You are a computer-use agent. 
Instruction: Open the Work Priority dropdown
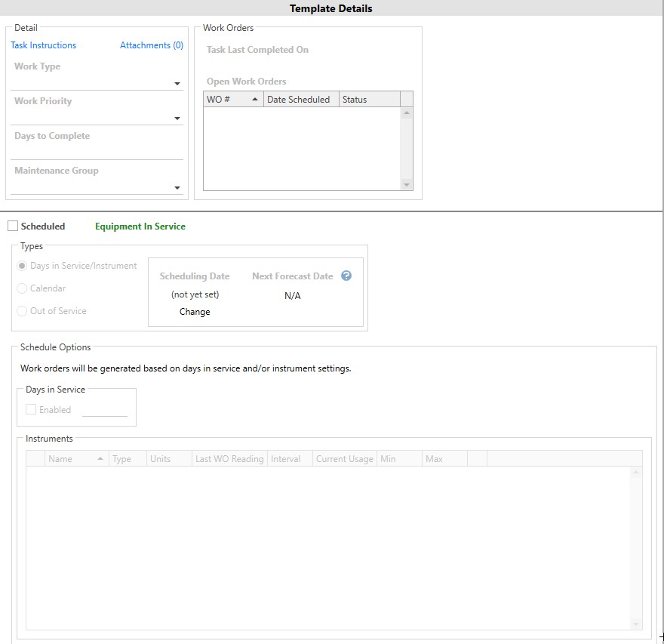(177, 119)
